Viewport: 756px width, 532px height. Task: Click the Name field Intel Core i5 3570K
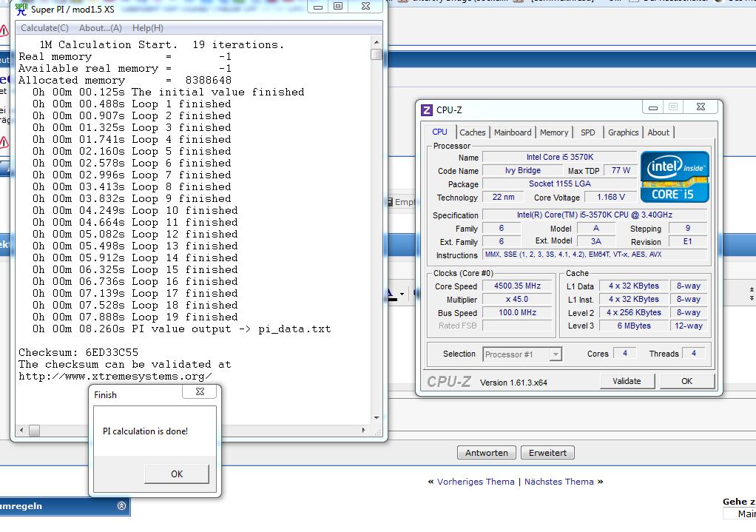(x=560, y=158)
